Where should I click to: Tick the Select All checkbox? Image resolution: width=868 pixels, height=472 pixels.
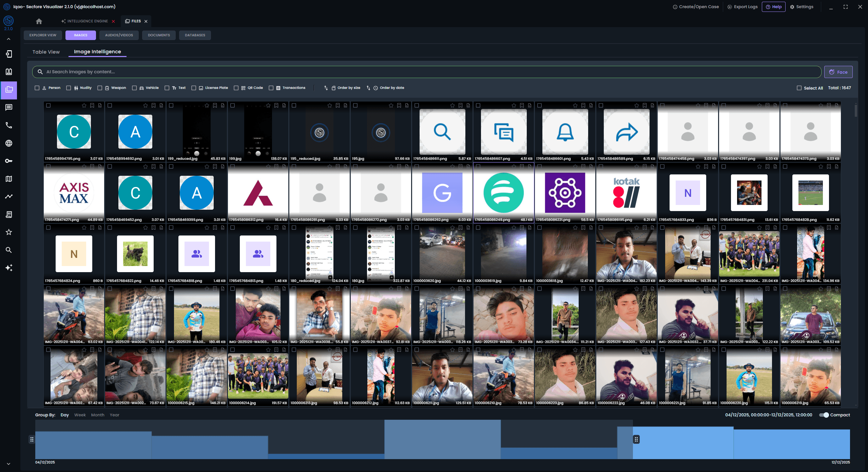[x=799, y=88]
